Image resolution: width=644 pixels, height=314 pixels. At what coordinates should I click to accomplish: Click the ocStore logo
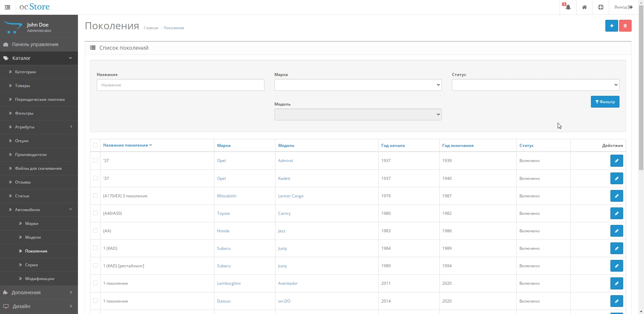[x=35, y=7]
